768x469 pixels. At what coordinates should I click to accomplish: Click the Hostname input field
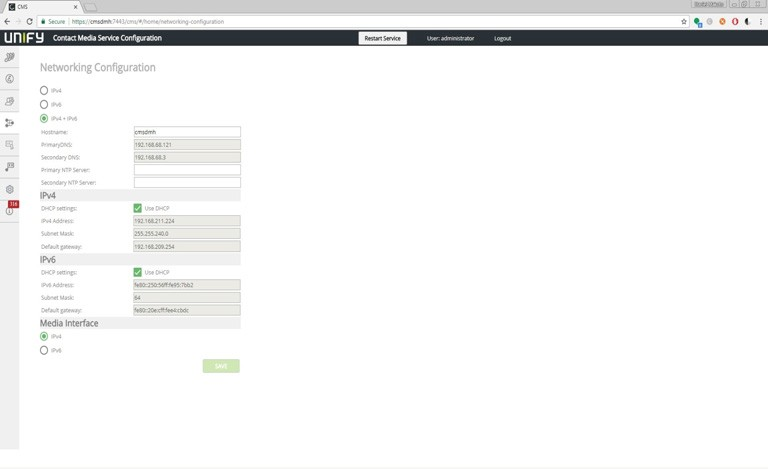point(187,132)
